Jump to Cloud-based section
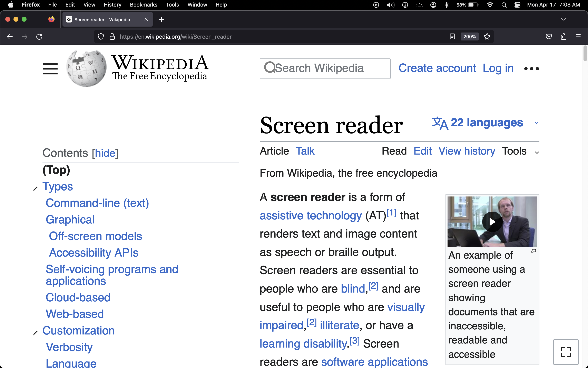This screenshot has height=368, width=588. pos(78,298)
